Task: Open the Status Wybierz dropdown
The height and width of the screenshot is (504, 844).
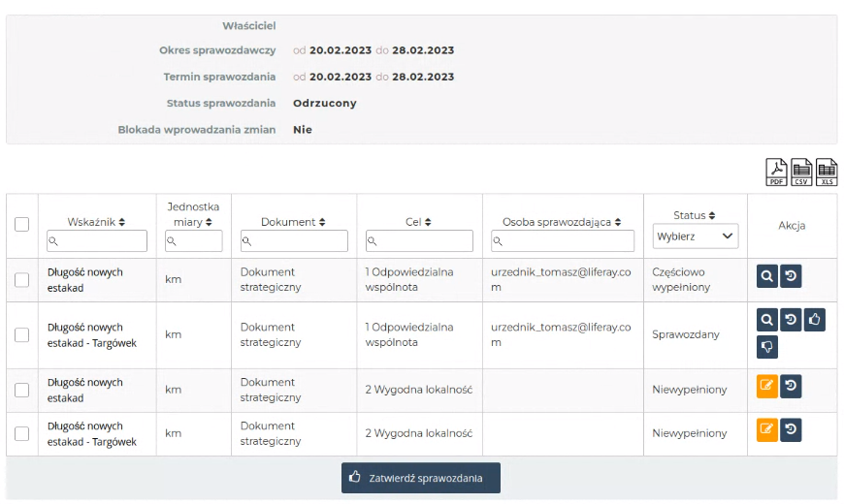Action: (695, 236)
